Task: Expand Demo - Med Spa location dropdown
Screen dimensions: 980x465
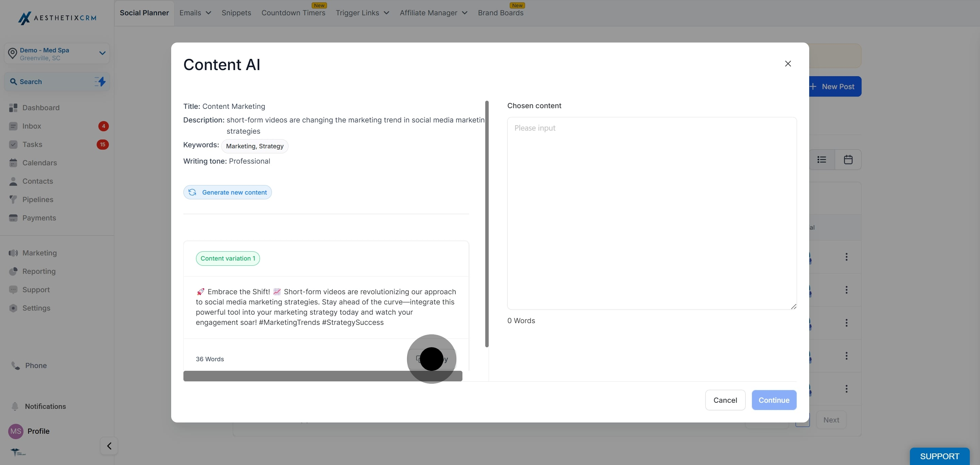Action: [x=102, y=53]
